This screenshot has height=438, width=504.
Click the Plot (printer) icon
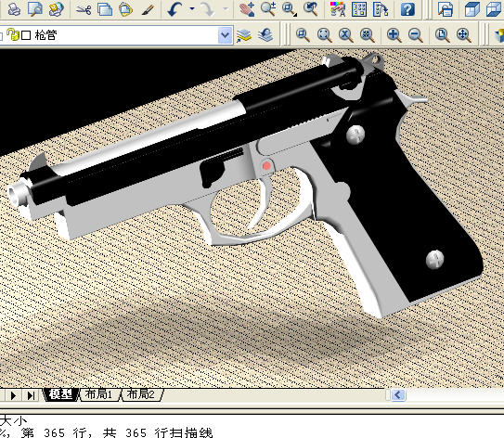pos(13,9)
